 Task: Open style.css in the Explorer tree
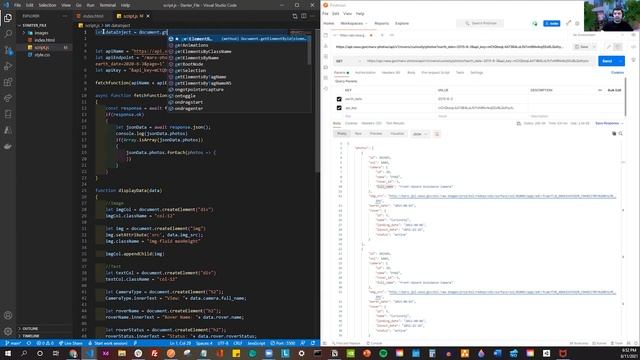pyautogui.click(x=42, y=55)
